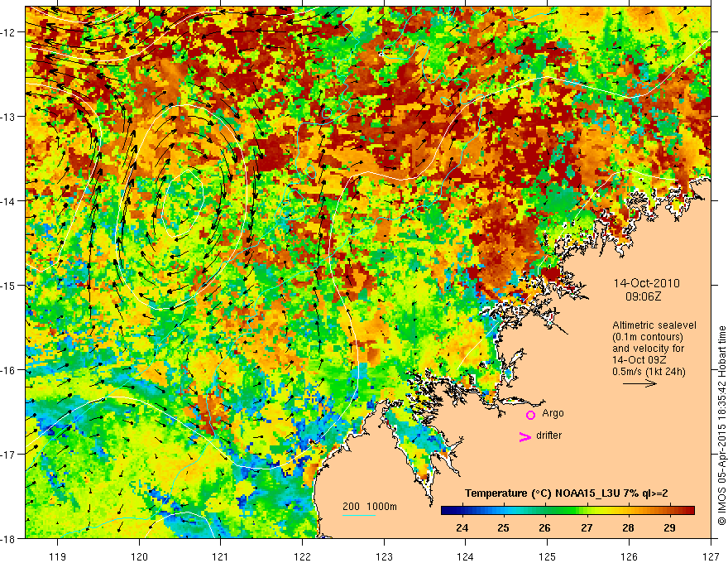This screenshot has width=728, height=563.
Task: Click the color bar value 24
Action: 462,528
